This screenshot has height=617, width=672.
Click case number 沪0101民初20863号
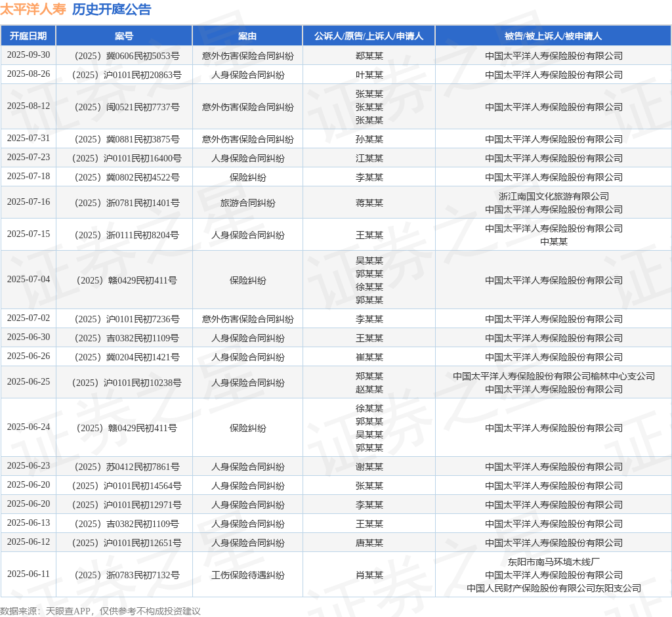(127, 75)
